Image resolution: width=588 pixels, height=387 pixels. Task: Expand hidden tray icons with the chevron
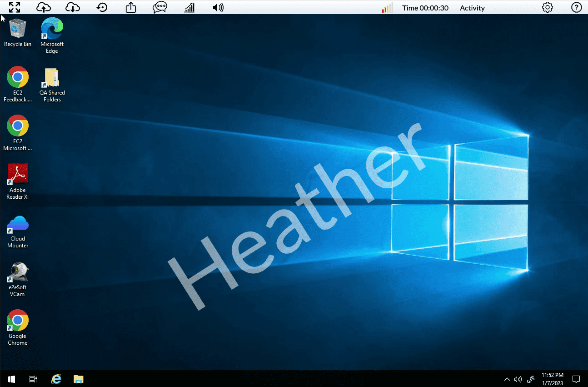pyautogui.click(x=507, y=379)
